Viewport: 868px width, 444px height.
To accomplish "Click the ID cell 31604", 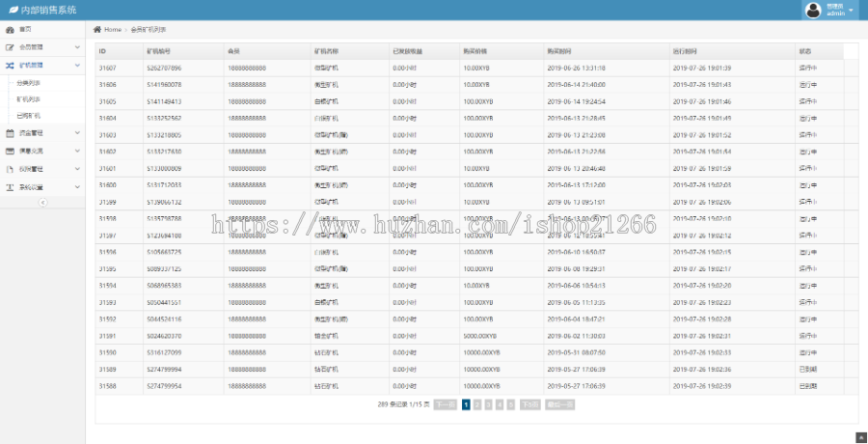I will (107, 118).
